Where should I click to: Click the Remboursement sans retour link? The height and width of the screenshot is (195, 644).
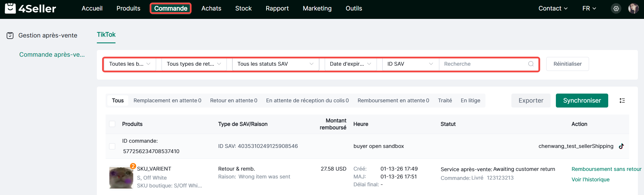pos(606,169)
